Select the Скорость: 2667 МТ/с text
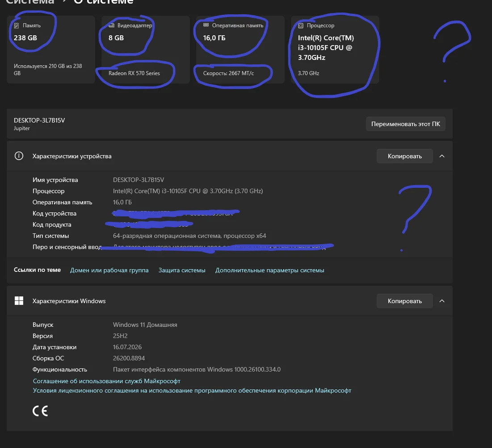The height and width of the screenshot is (448, 492). click(228, 73)
